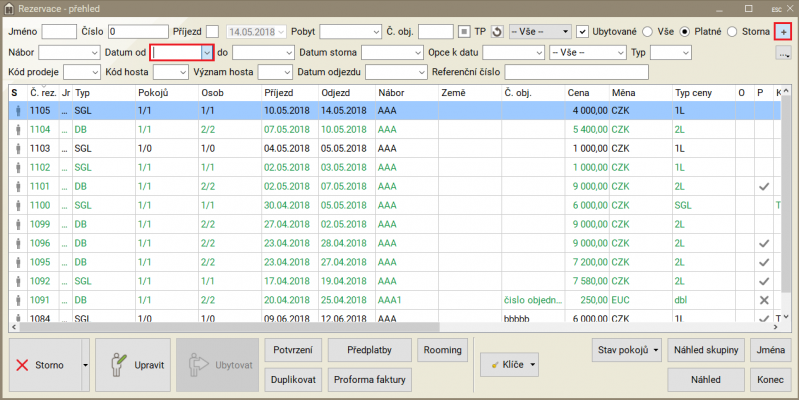The width and height of the screenshot is (799, 400).
Task: Click the ellipsis button below the plus icon
Action: 784,52
